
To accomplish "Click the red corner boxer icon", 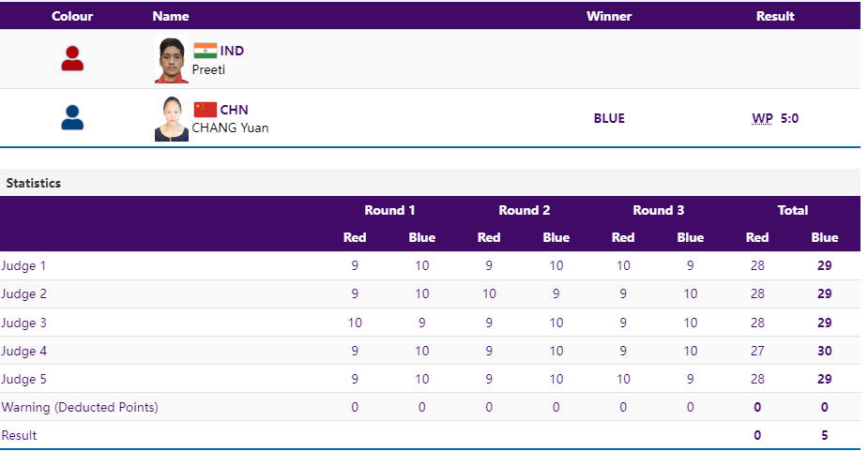I will (x=72, y=59).
